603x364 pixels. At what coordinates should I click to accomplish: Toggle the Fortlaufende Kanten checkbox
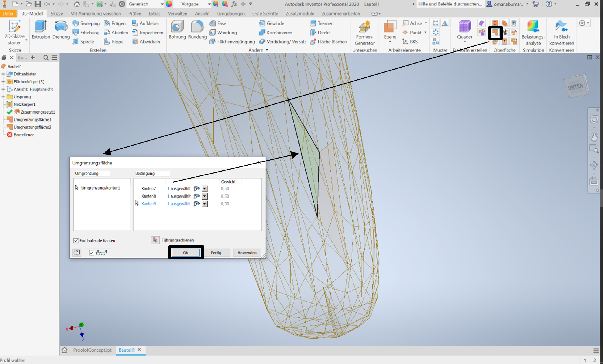click(76, 240)
